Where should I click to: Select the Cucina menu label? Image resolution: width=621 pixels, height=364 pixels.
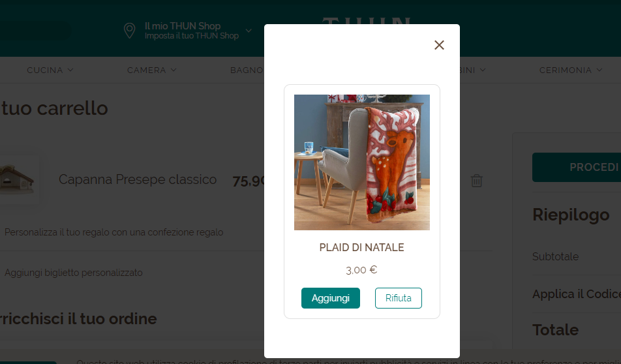[x=45, y=70]
